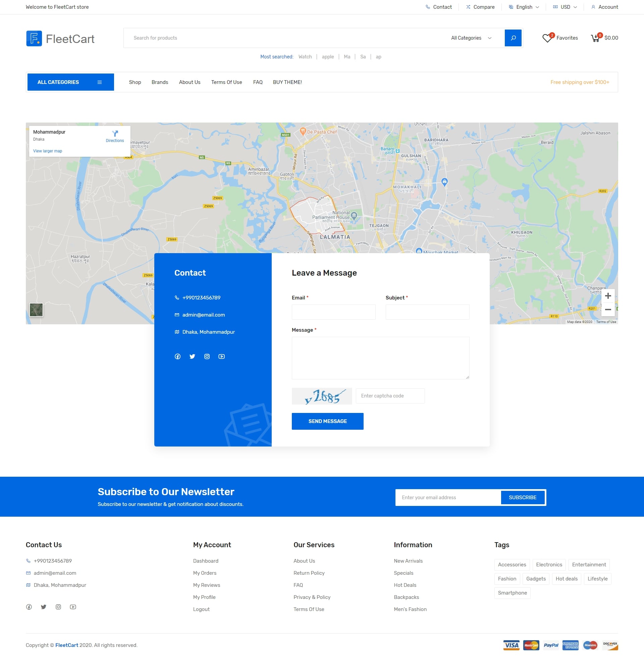Click the Facebook icon in the footer
The image size is (644, 657).
(29, 607)
